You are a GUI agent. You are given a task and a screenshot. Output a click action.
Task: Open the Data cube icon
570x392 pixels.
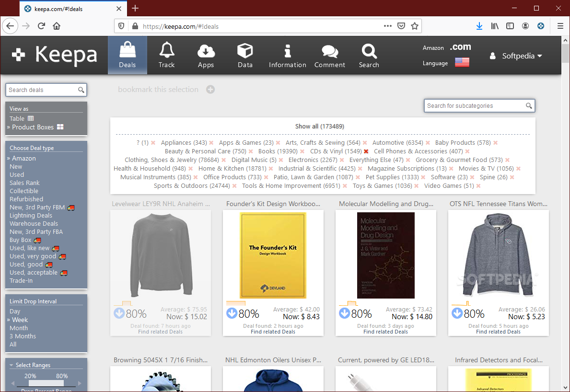point(245,51)
